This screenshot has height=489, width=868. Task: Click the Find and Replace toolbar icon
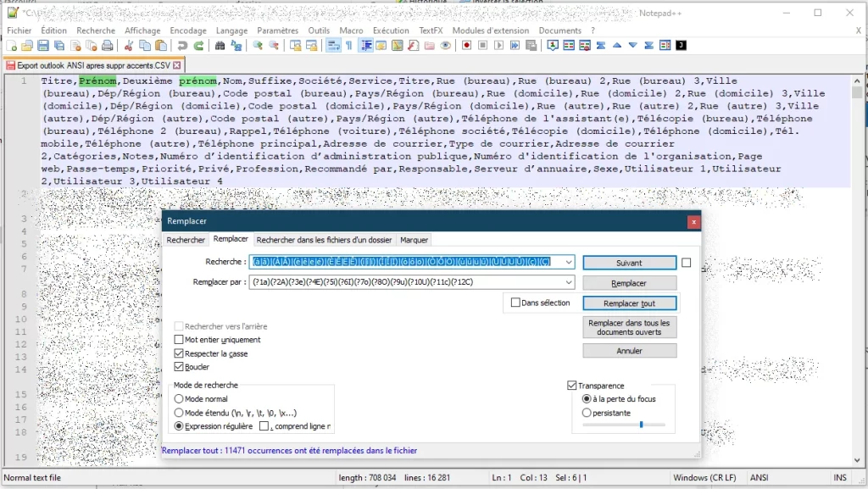[x=236, y=46]
